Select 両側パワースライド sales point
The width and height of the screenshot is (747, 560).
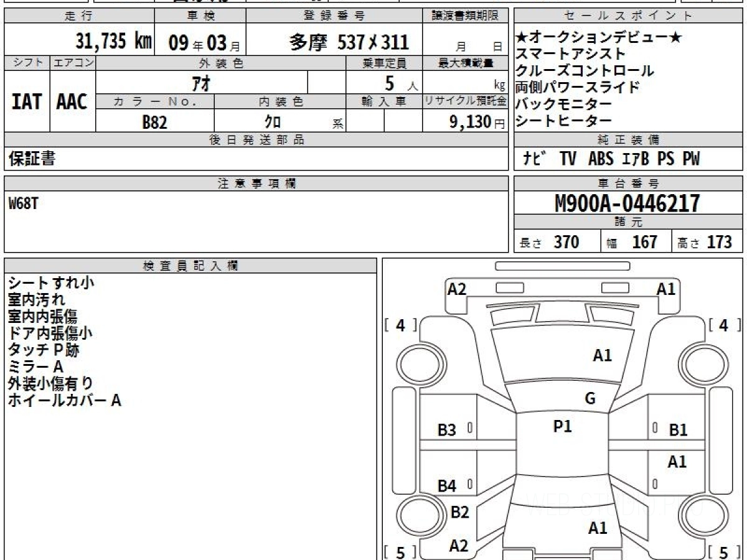(578, 87)
